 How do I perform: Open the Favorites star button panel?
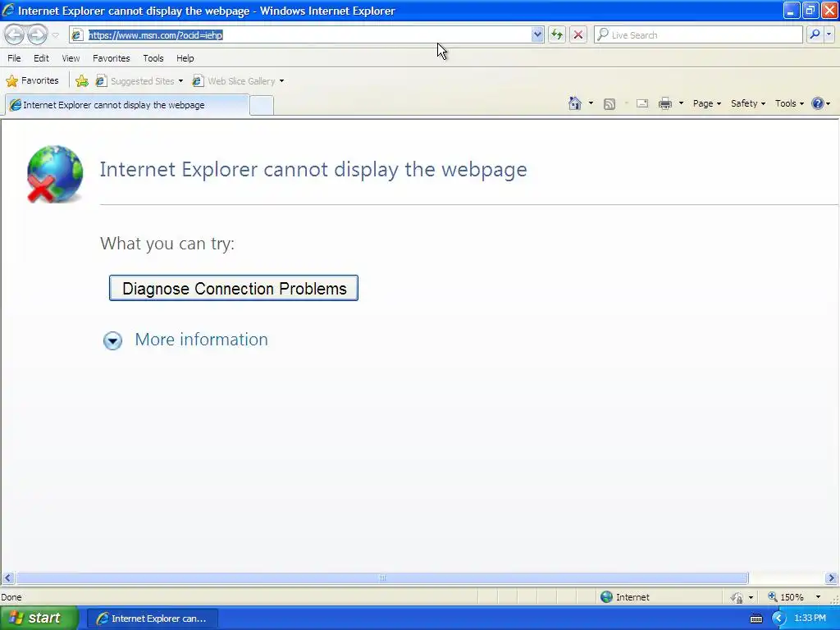pos(32,81)
